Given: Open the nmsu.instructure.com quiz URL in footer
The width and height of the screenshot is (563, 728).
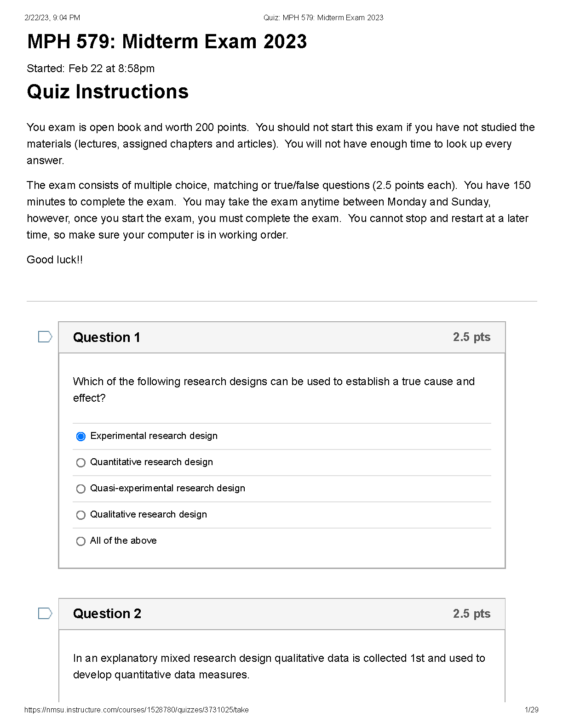Looking at the screenshot, I should coord(136,710).
